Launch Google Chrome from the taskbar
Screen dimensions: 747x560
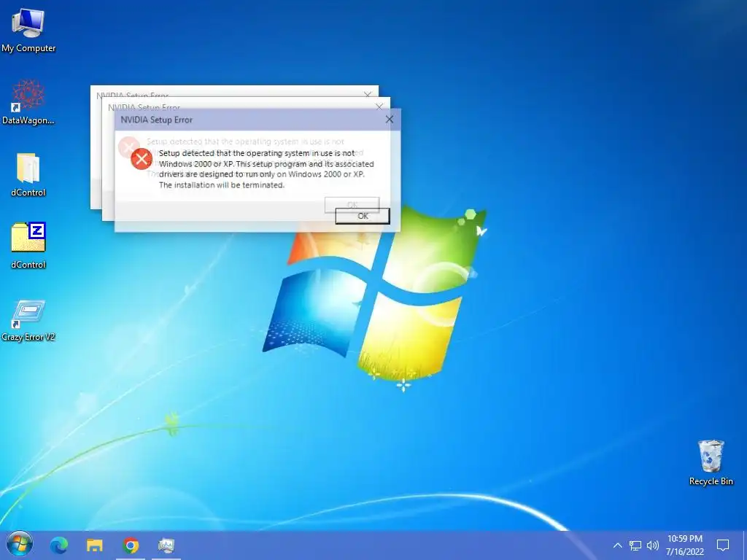point(131,545)
